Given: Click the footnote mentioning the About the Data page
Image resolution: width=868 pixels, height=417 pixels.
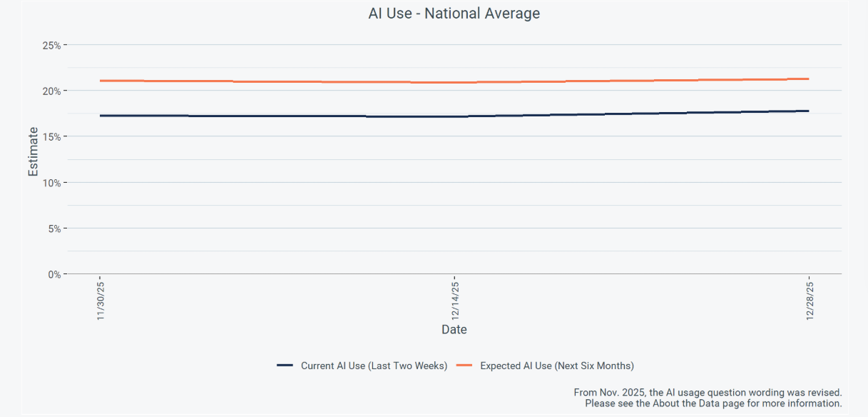Looking at the screenshot, I should (713, 403).
